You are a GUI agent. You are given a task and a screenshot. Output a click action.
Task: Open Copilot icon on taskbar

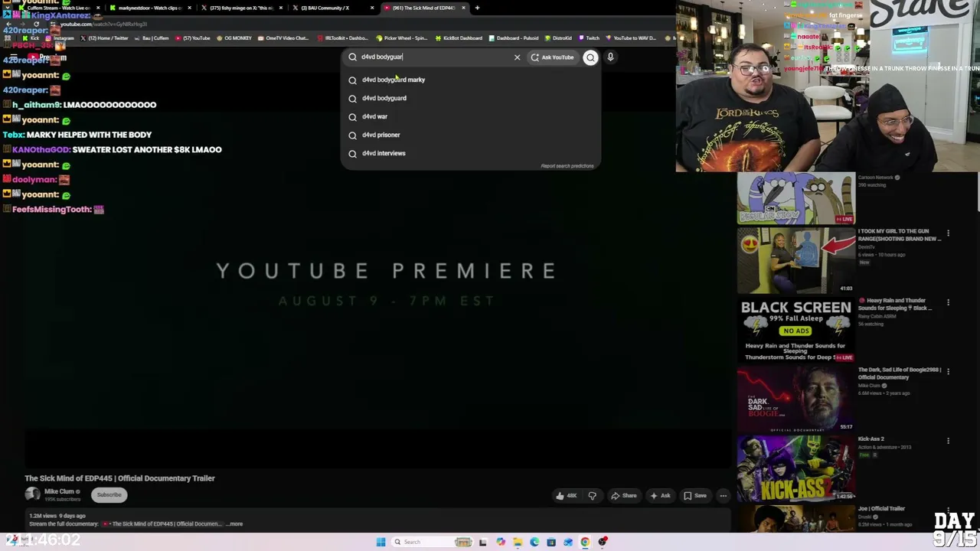pyautogui.click(x=501, y=542)
